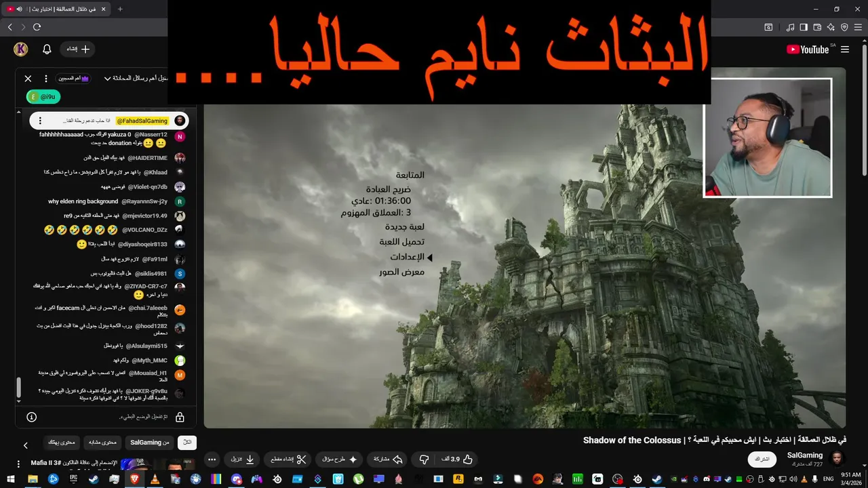This screenshot has width=868, height=488.
Task: Open the SalGaming channel name link
Action: [x=805, y=455]
